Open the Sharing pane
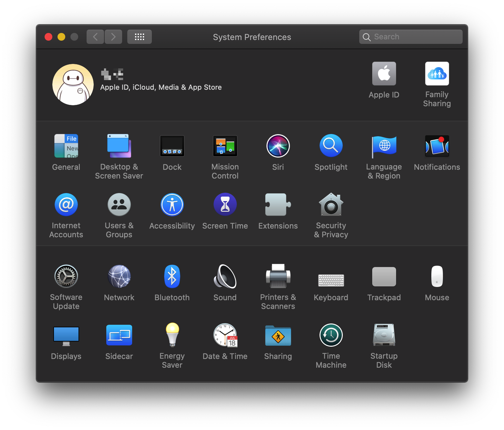The width and height of the screenshot is (504, 430). (x=278, y=336)
